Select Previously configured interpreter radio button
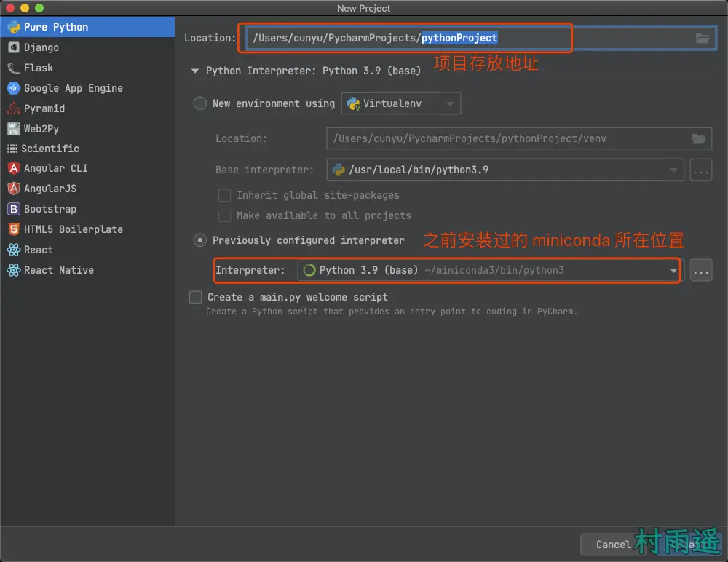Image resolution: width=728 pixels, height=562 pixels. (x=200, y=240)
